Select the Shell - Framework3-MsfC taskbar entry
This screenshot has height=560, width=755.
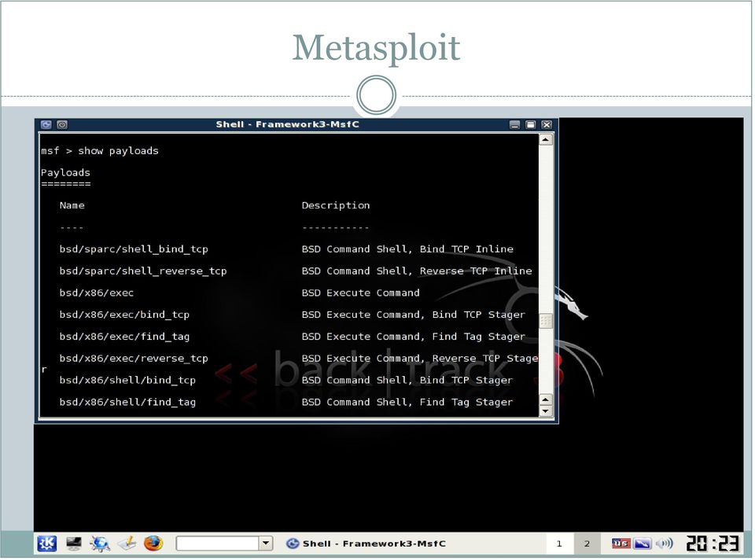click(366, 543)
